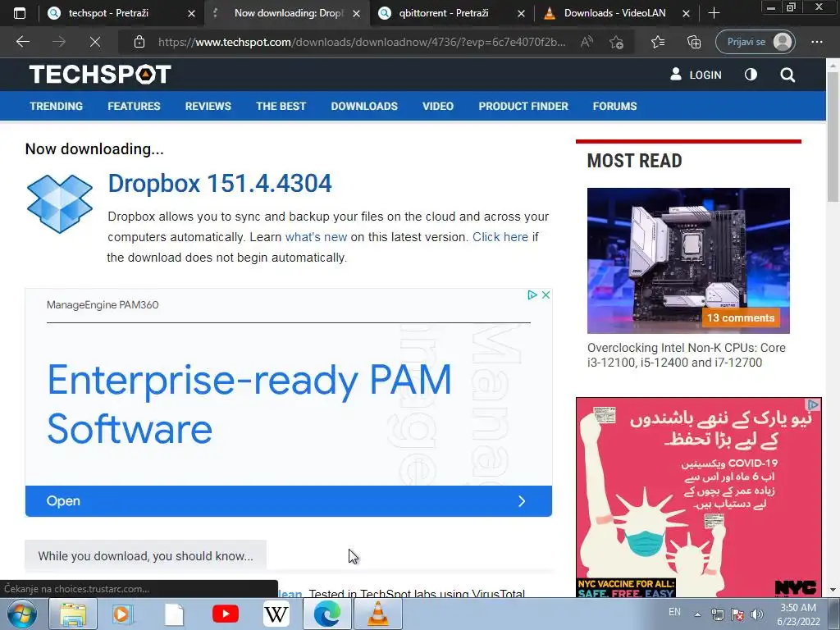Toggle TechSpot dark mode contrast icon

tap(751, 75)
